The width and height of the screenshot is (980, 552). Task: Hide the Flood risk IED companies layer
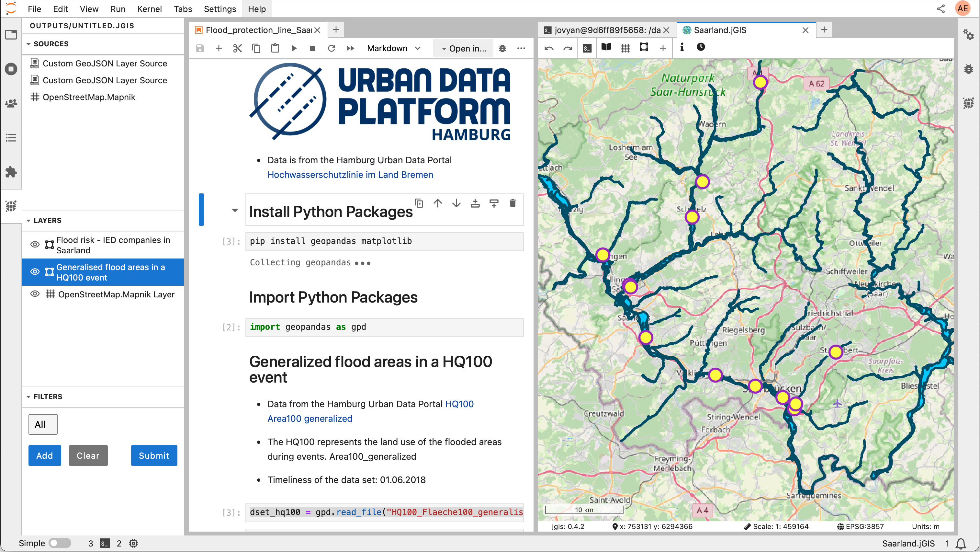pos(35,244)
